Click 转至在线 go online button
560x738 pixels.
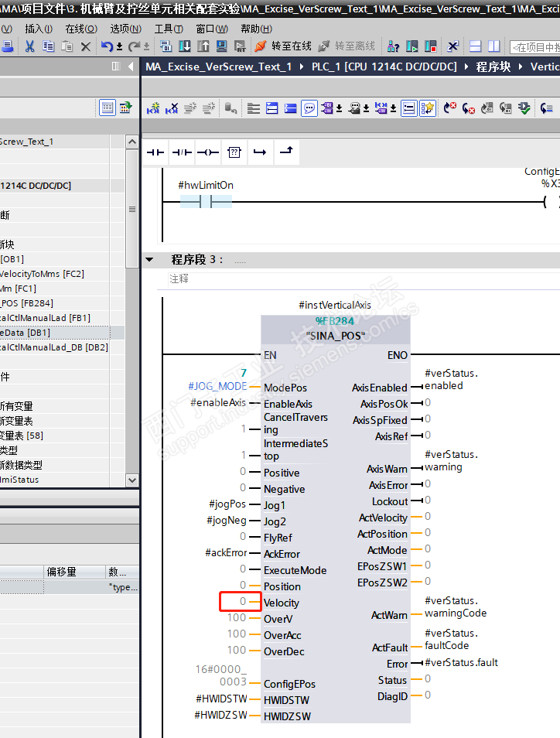pos(283,46)
